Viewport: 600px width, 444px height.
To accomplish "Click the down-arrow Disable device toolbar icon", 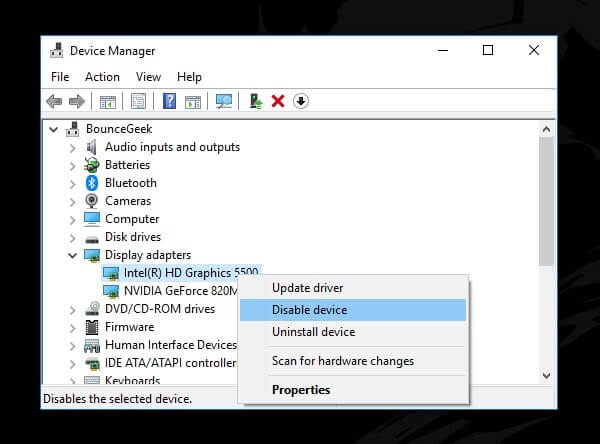I will tap(301, 101).
